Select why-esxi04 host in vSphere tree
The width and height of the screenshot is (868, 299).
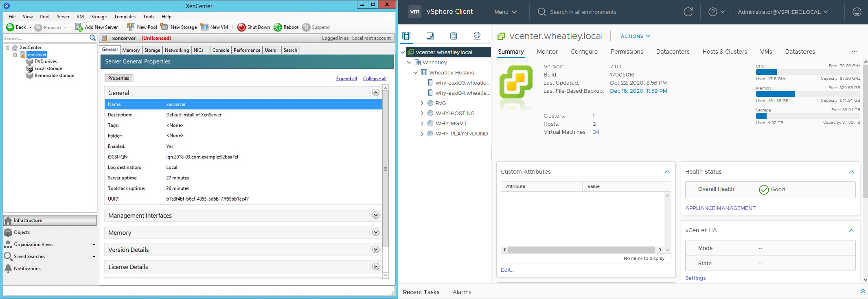(x=462, y=93)
